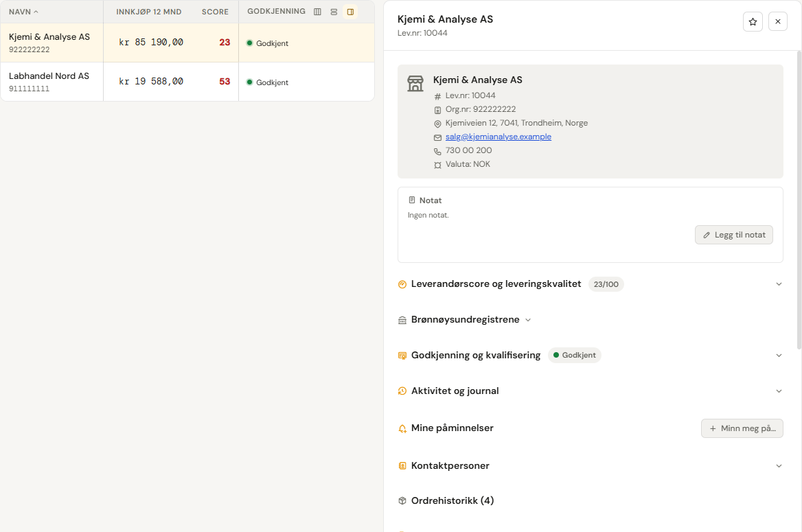Click the score value 23
Viewport: 802px width, 532px height.
(225, 43)
